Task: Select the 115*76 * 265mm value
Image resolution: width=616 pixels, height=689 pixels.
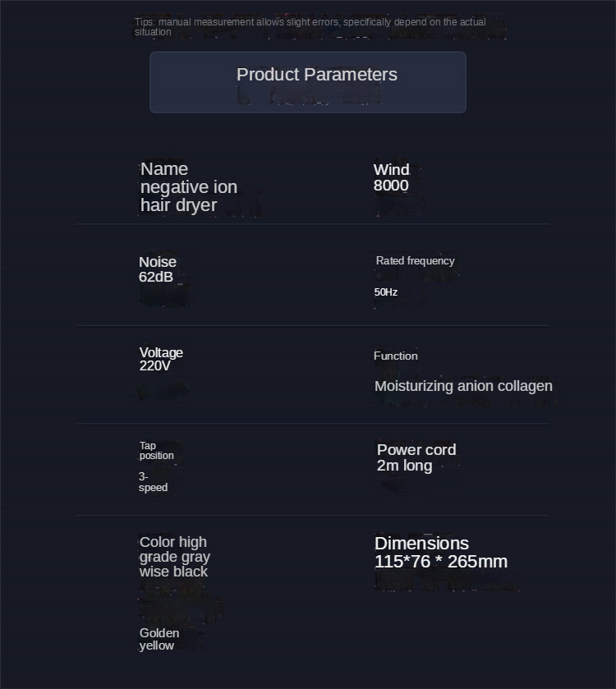Action: (441, 562)
